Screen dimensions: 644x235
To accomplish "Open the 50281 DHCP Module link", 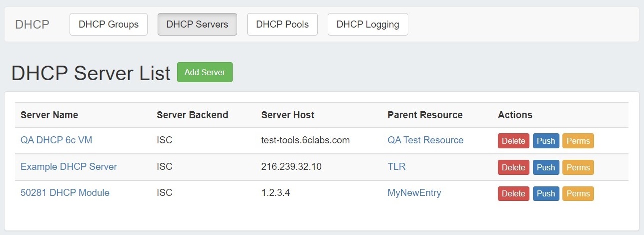I will pos(65,193).
